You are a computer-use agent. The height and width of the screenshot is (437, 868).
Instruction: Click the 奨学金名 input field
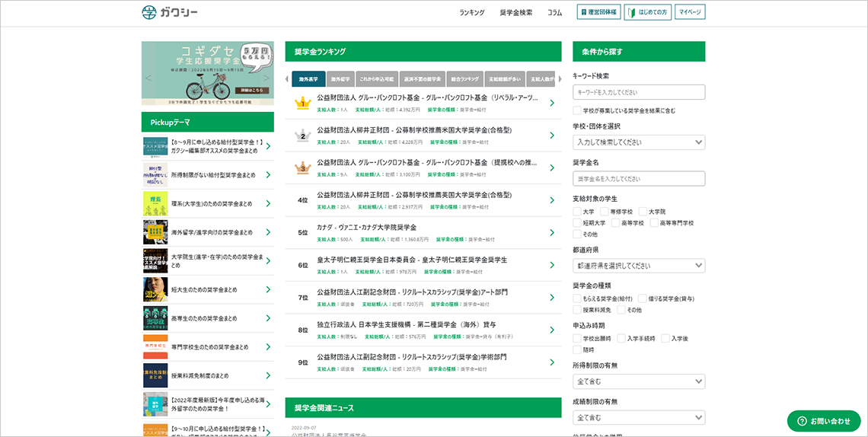639,179
